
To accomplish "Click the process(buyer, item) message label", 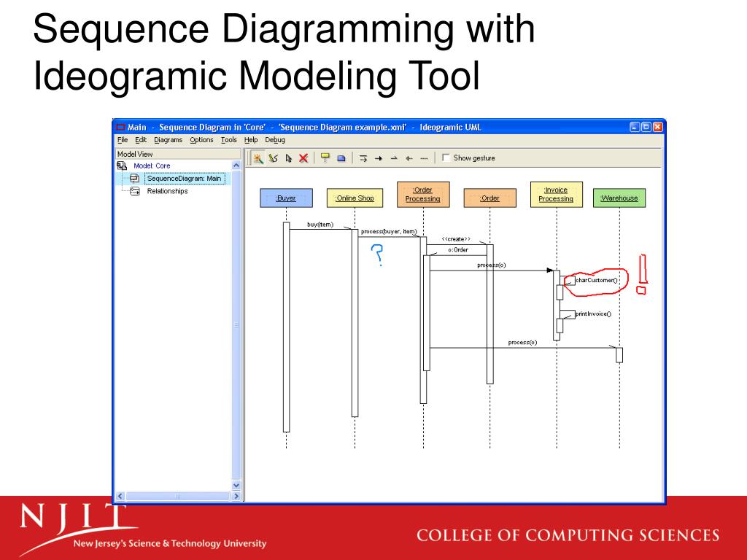I will coord(389,231).
